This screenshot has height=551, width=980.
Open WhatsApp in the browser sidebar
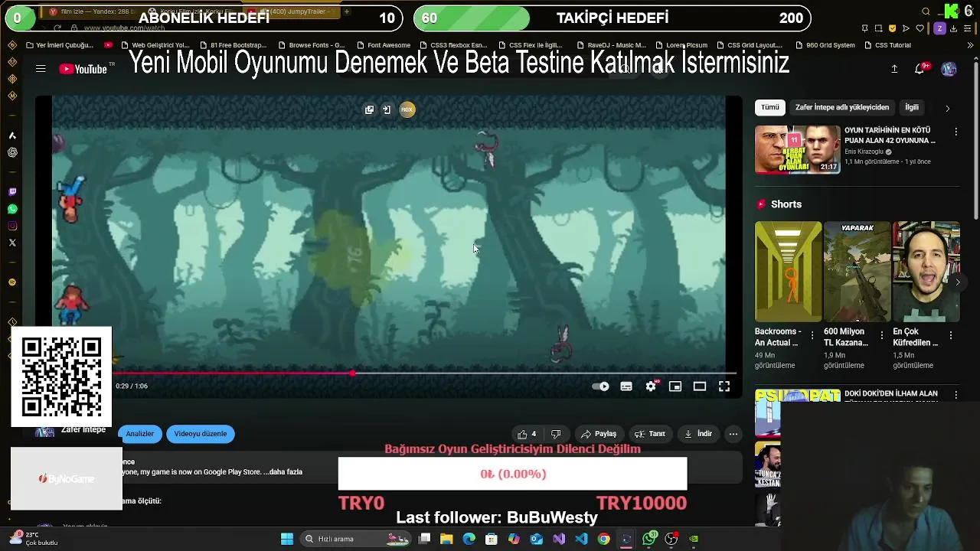12,209
